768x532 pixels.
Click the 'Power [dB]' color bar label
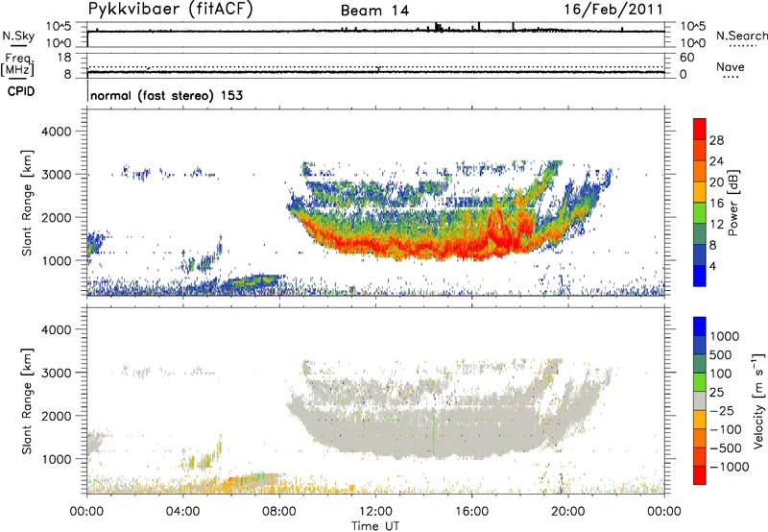tap(732, 203)
